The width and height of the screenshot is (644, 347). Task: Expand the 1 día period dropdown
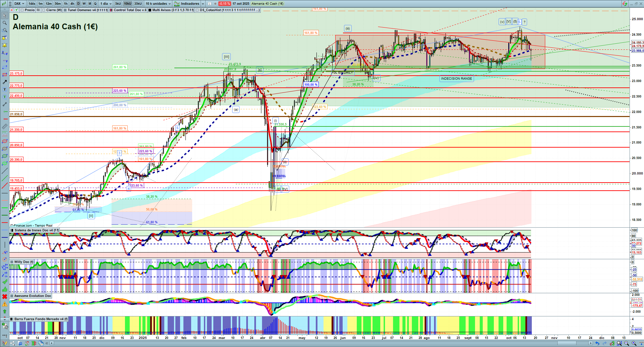pos(105,4)
